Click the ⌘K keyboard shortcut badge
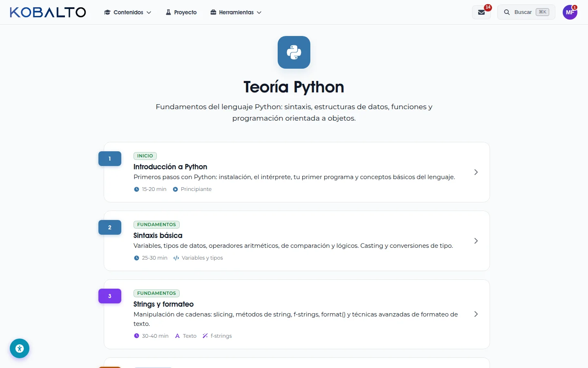 pos(542,12)
